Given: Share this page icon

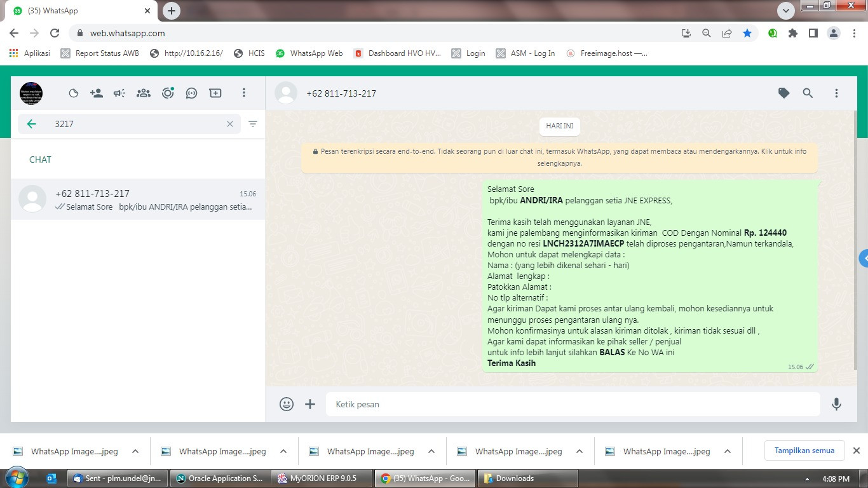Looking at the screenshot, I should pos(727,33).
